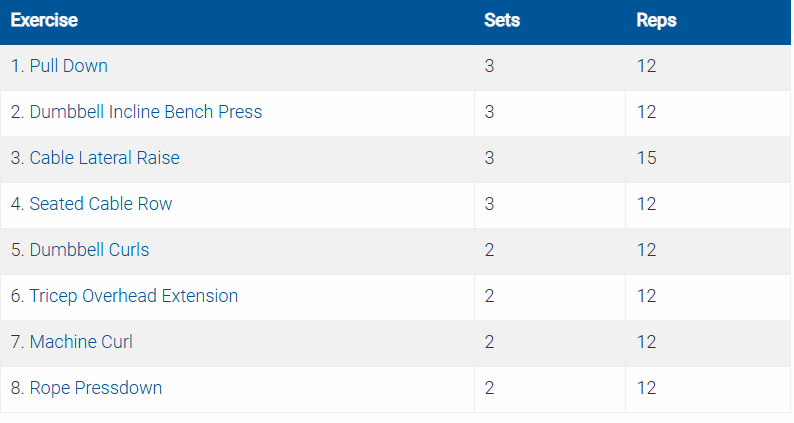Screen dimensions: 794x423
Task: Click the sets cell in Machine Curl row
Action: click(x=489, y=342)
